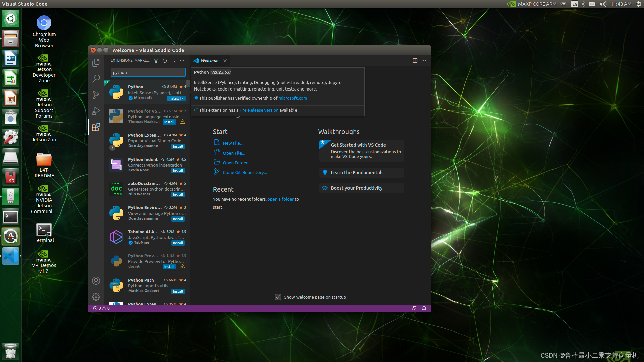Open the Terminal desktop shortcut

[x=44, y=233]
